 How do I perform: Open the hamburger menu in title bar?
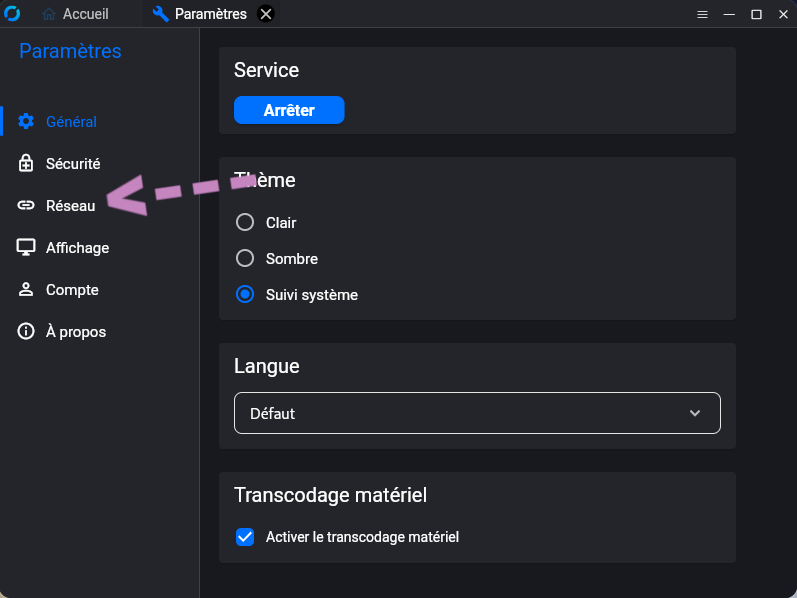point(702,14)
